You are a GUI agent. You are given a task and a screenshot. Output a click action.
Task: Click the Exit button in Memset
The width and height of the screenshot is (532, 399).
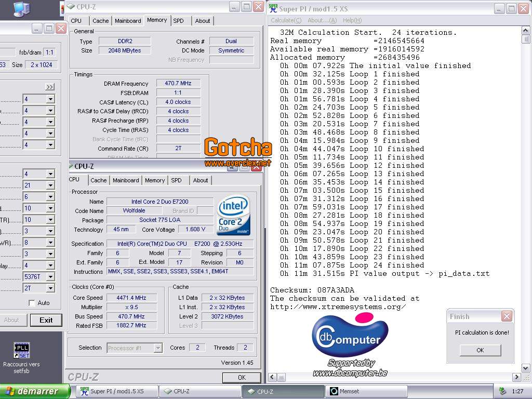tap(46, 320)
